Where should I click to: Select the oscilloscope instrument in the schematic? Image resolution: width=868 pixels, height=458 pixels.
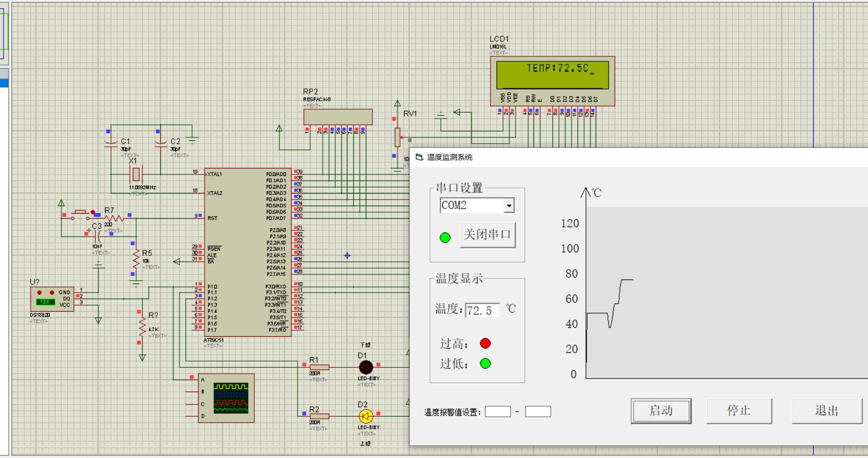point(226,398)
